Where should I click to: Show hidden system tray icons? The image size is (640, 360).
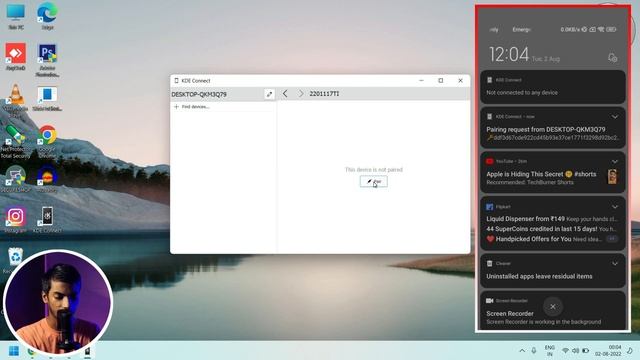(x=522, y=351)
